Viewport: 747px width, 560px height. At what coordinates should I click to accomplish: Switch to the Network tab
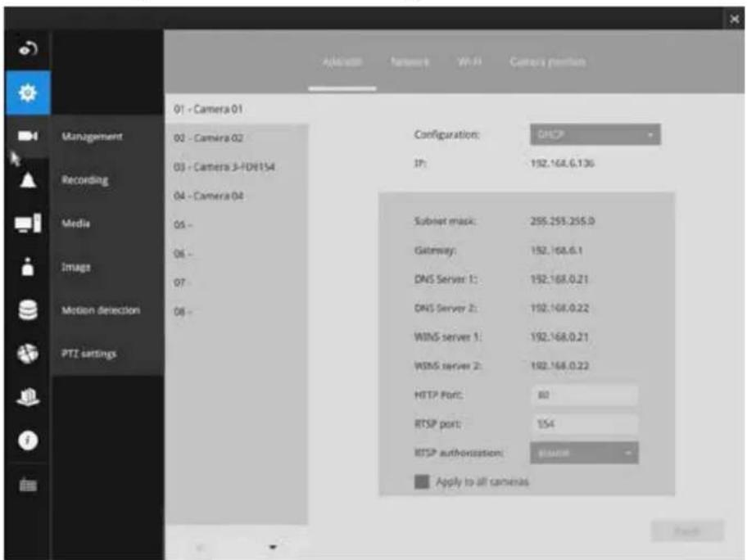point(410,62)
